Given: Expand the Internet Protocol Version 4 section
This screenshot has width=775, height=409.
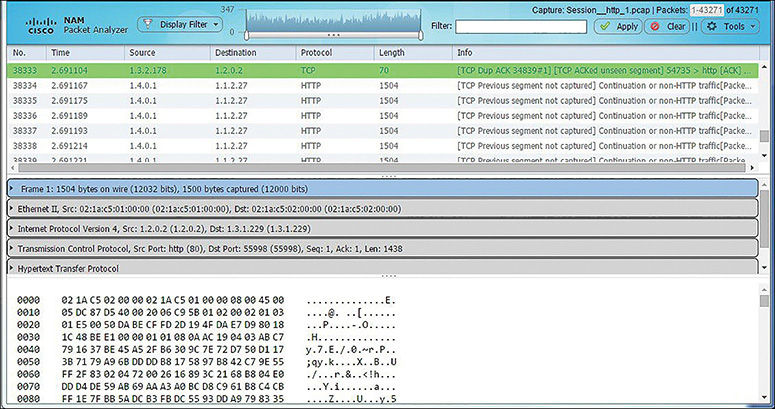Looking at the screenshot, I should point(11,228).
